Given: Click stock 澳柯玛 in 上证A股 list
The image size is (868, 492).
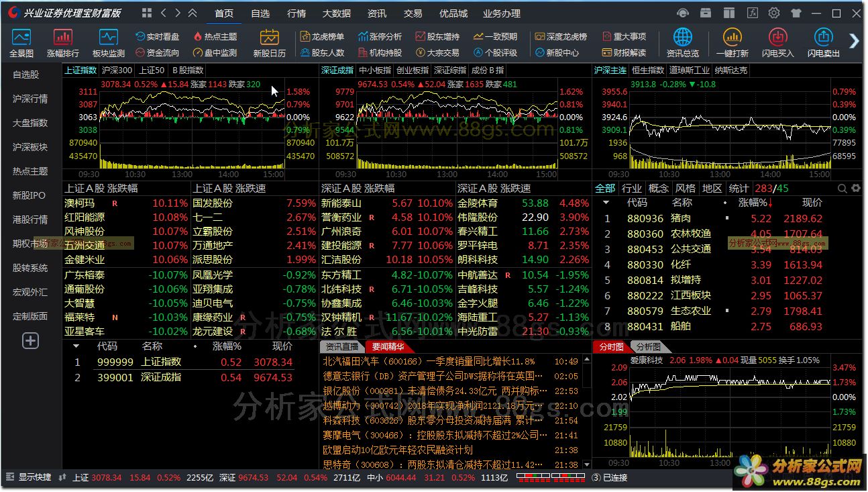Looking at the screenshot, I should (80, 203).
